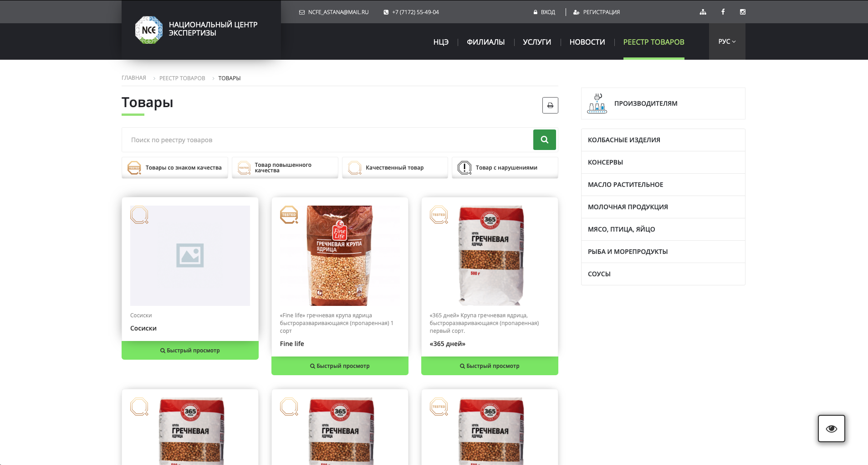
Task: Toggle the Качественный товар filter
Action: coord(395,168)
